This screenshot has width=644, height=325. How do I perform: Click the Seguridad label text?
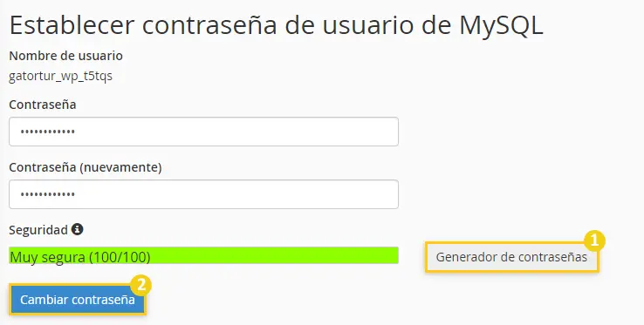pyautogui.click(x=38, y=230)
